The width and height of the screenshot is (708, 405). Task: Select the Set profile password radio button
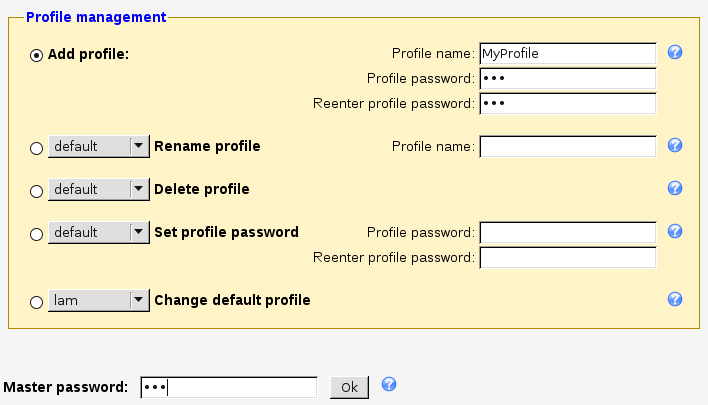[x=37, y=233]
